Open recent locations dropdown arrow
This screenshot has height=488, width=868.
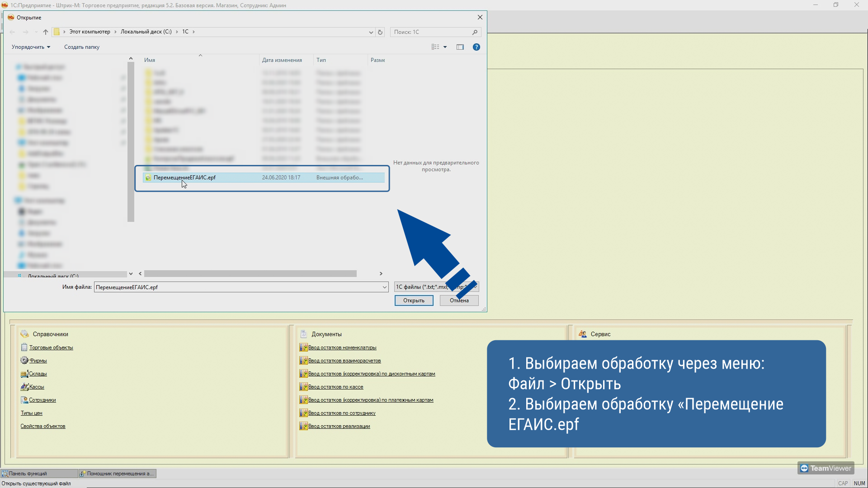36,32
